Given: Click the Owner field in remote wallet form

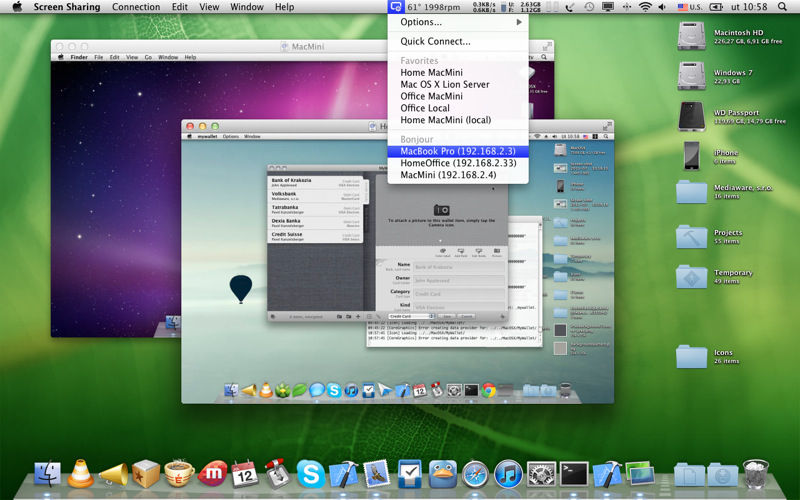Looking at the screenshot, I should (459, 280).
